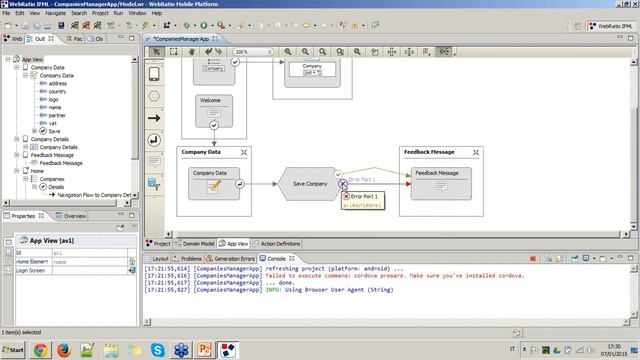Screen dimensions: 640x360
Task: Open the Navigate menu
Action: [x=56, y=13]
